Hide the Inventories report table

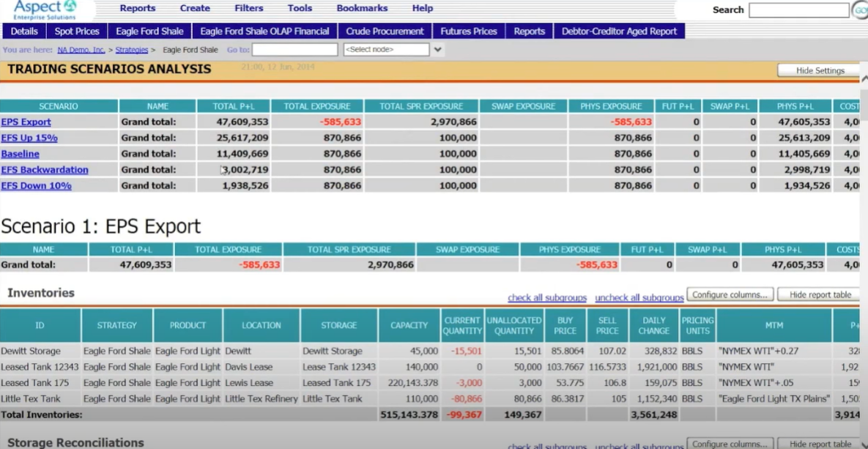(x=819, y=294)
